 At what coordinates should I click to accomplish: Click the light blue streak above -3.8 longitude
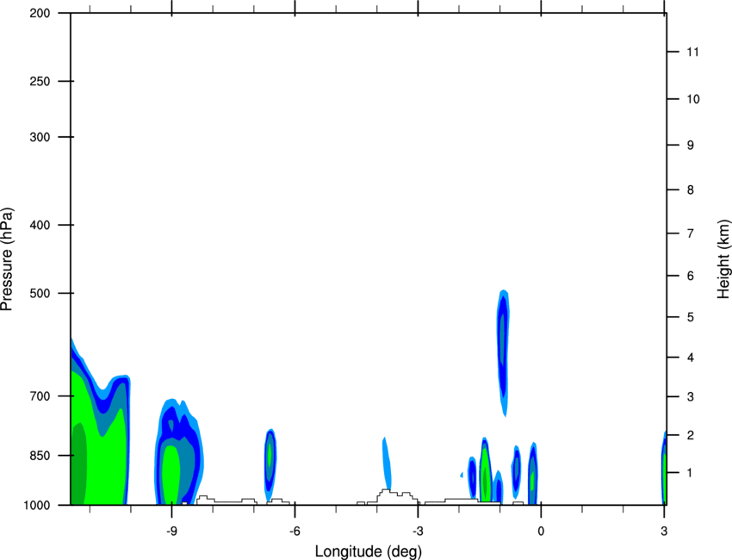point(387,464)
